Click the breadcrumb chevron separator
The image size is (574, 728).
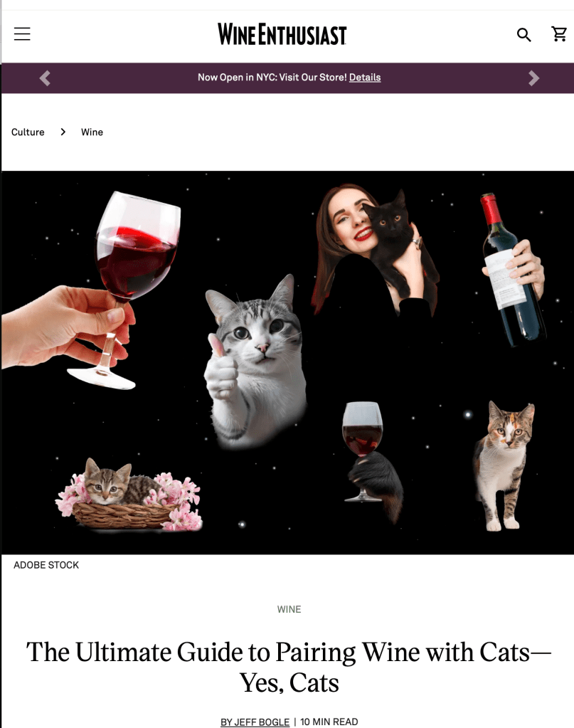(x=63, y=132)
